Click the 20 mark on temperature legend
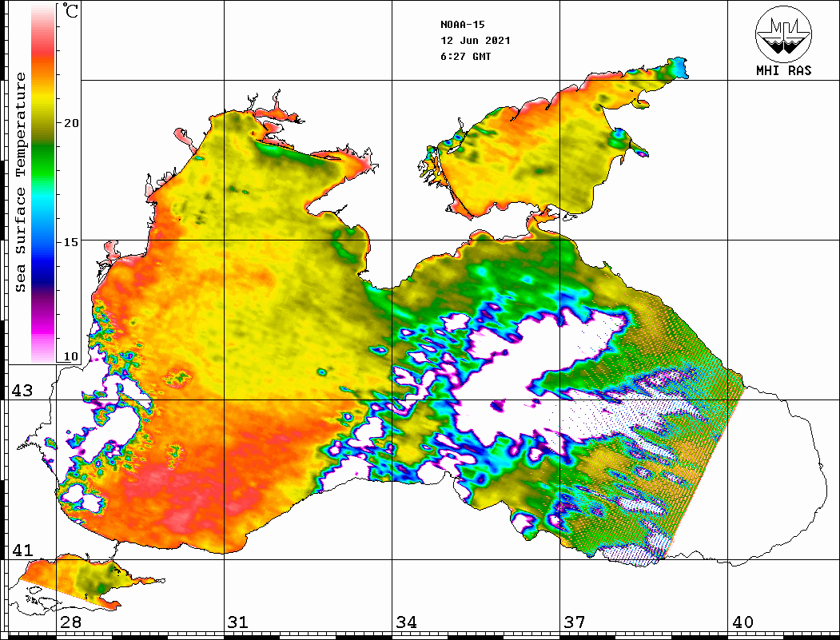Image resolution: width=840 pixels, height=640 pixels. [71, 123]
